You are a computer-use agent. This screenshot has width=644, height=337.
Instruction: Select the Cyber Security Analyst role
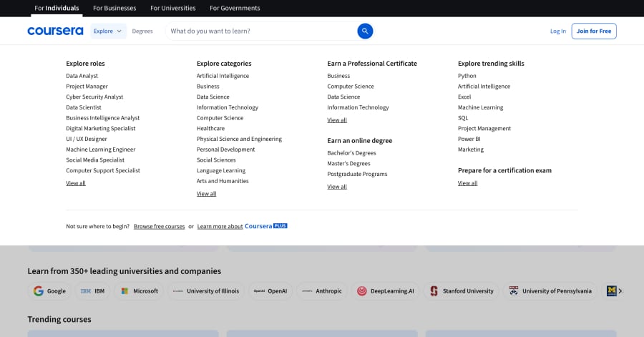pos(94,97)
